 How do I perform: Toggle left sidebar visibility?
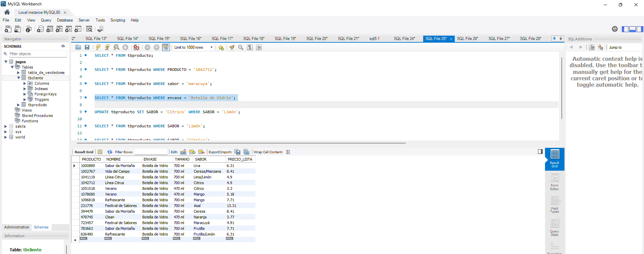625,29
